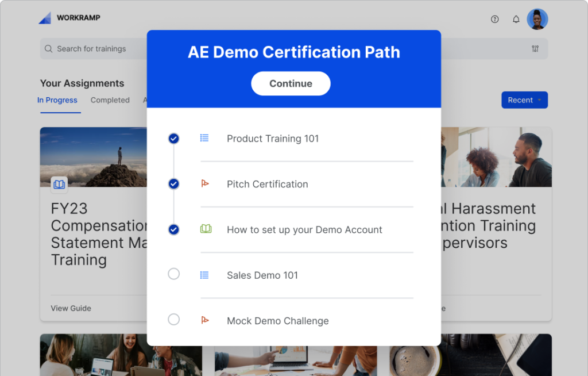Open the help question mark icon
The width and height of the screenshot is (588, 376).
495,19
